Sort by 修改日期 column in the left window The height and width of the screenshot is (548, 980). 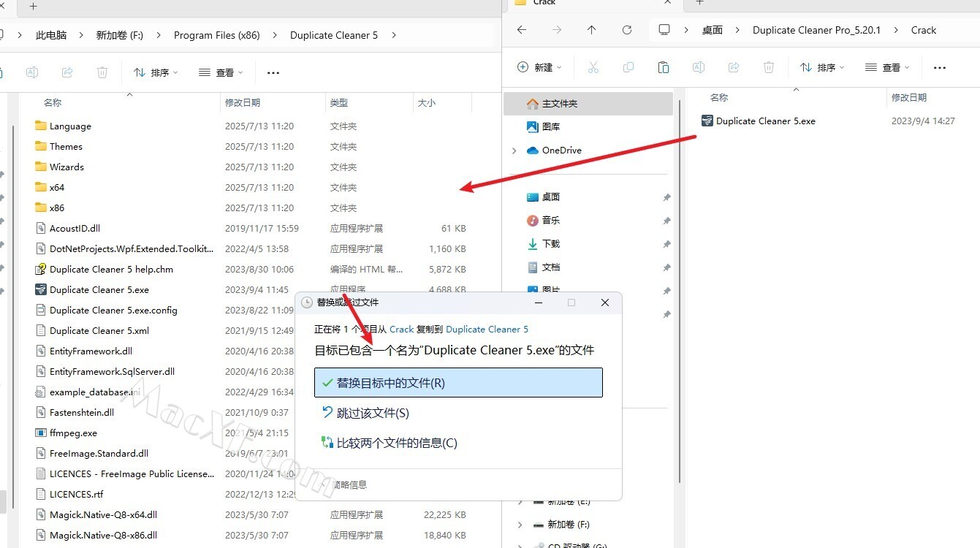point(243,103)
